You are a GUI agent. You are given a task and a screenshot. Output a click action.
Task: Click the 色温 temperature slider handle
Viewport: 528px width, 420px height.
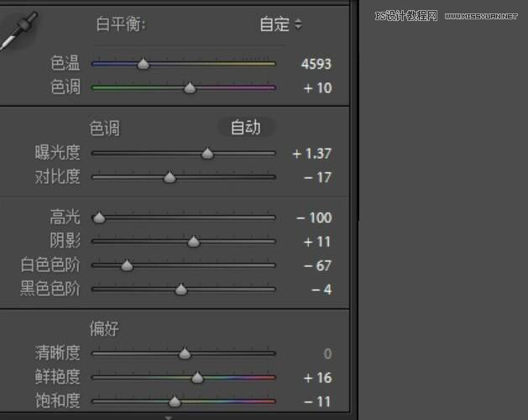pyautogui.click(x=144, y=64)
